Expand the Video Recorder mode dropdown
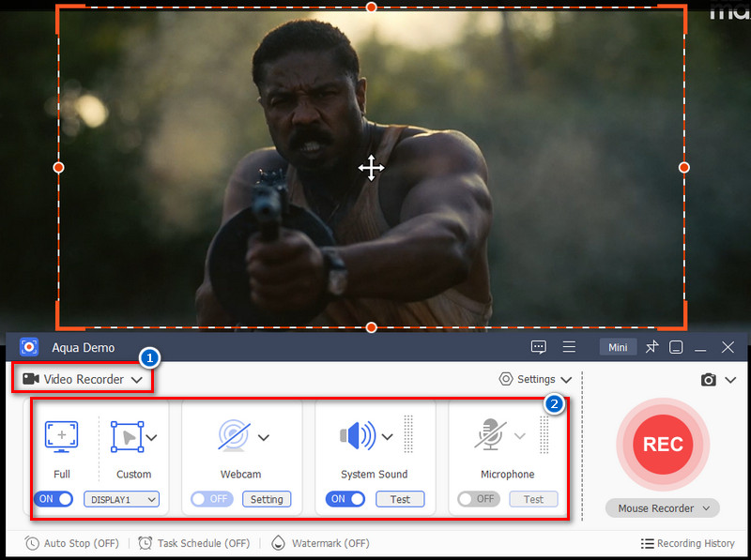This screenshot has width=751, height=560. point(82,379)
